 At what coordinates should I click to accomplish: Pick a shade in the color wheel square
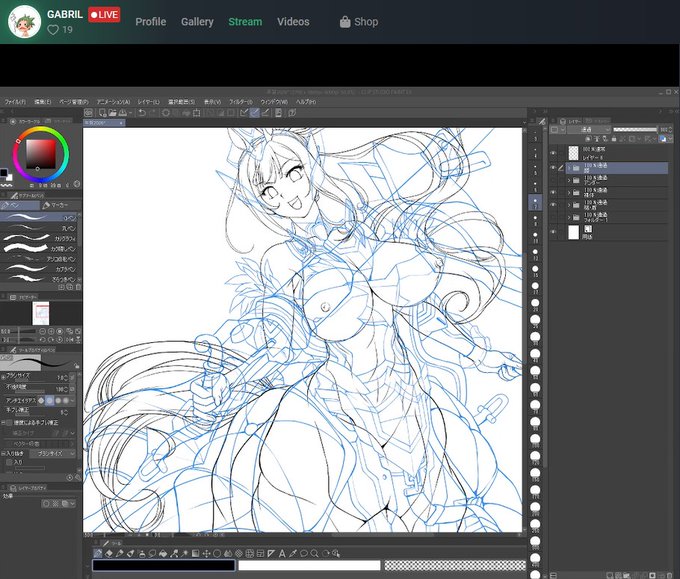pyautogui.click(x=41, y=154)
